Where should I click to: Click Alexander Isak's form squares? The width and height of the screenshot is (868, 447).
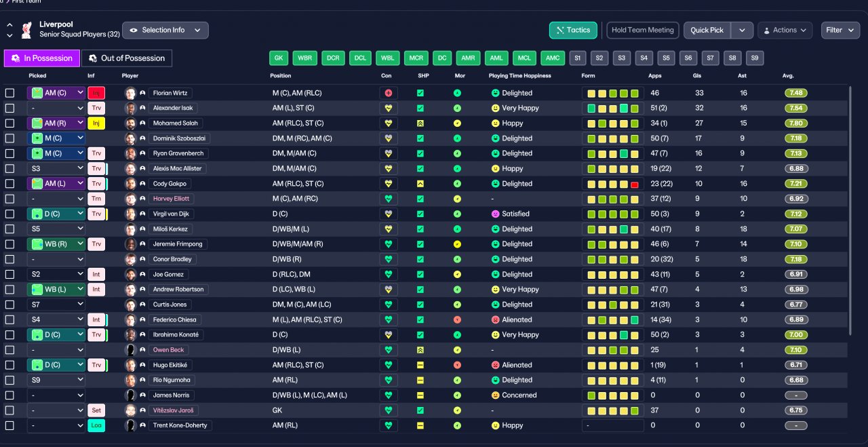613,108
